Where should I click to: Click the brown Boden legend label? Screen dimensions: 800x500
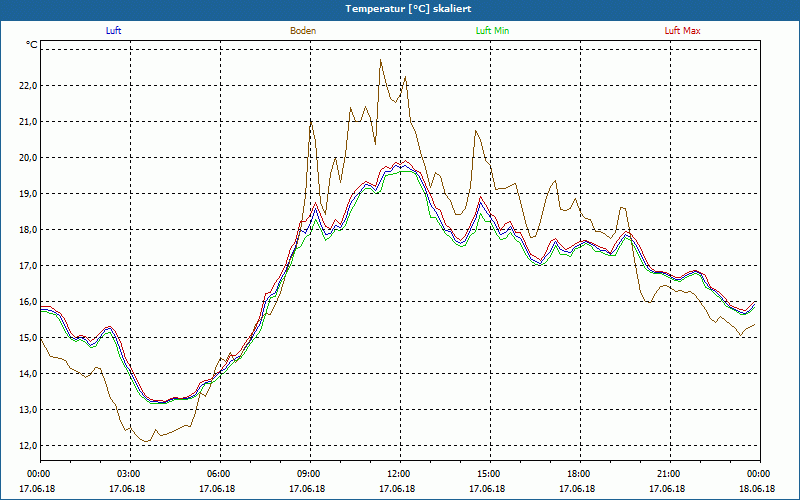(303, 31)
